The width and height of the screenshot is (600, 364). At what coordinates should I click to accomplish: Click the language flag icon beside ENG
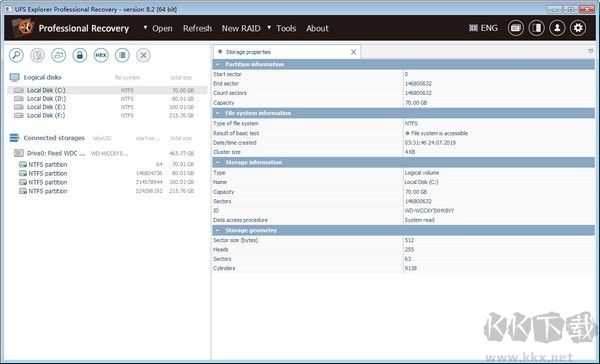click(x=473, y=28)
